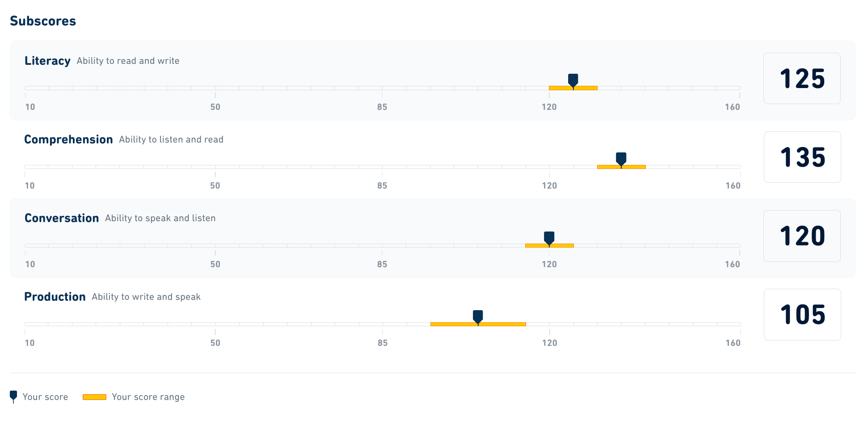Click the yellow 'Your score range' legend swatch
The image size is (868, 421).
point(94,397)
